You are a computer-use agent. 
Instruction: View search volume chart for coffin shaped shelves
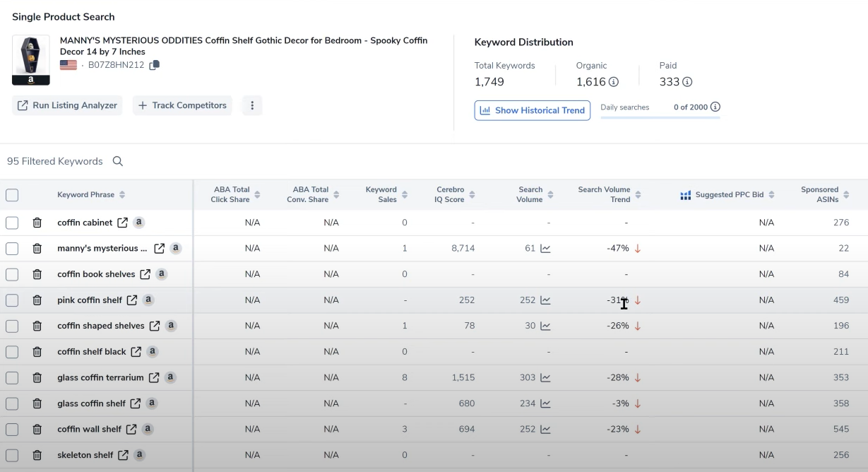coord(545,326)
